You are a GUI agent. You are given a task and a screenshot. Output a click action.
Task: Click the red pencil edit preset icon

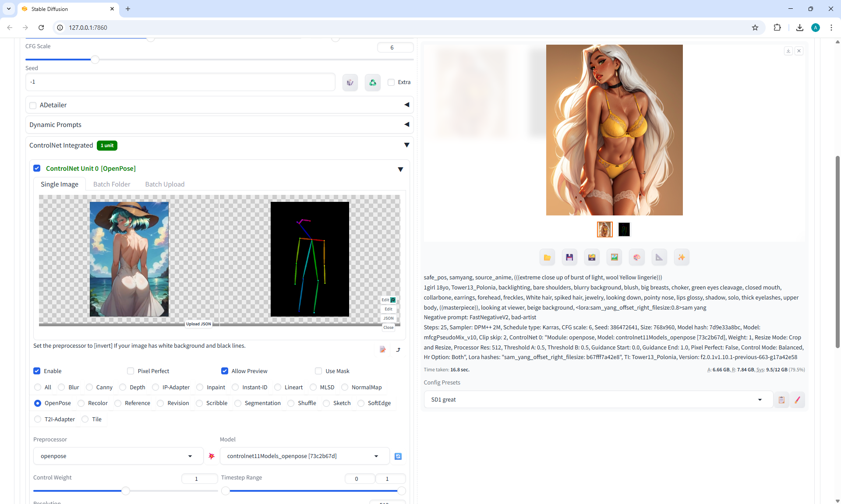point(797,400)
